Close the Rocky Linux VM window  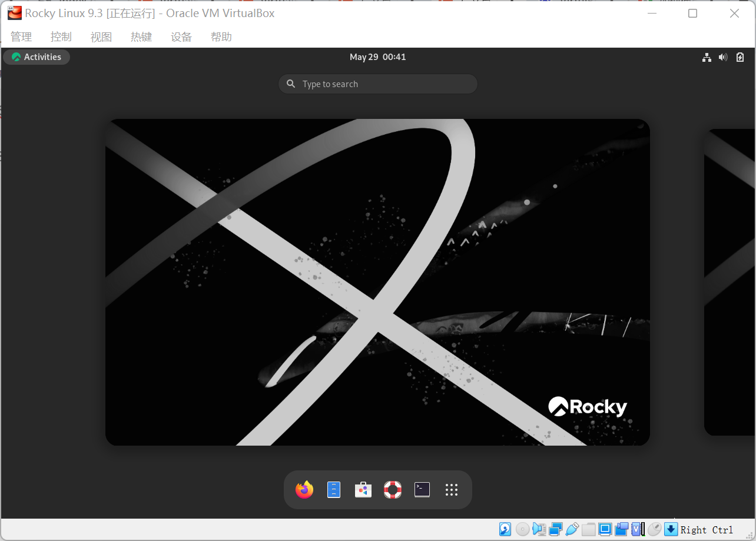[734, 14]
